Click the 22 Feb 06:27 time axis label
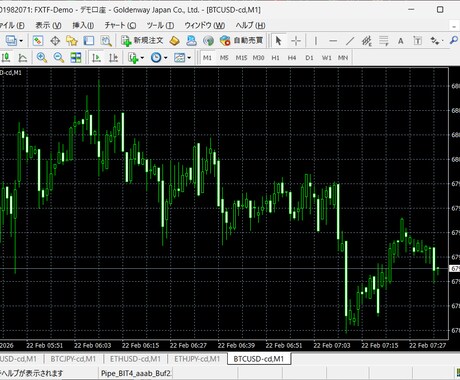The height and width of the screenshot is (380, 460). [188, 346]
